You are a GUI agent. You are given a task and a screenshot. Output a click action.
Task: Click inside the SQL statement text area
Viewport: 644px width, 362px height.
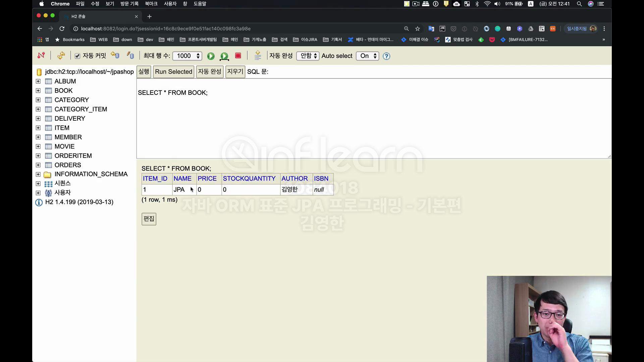[369, 124]
